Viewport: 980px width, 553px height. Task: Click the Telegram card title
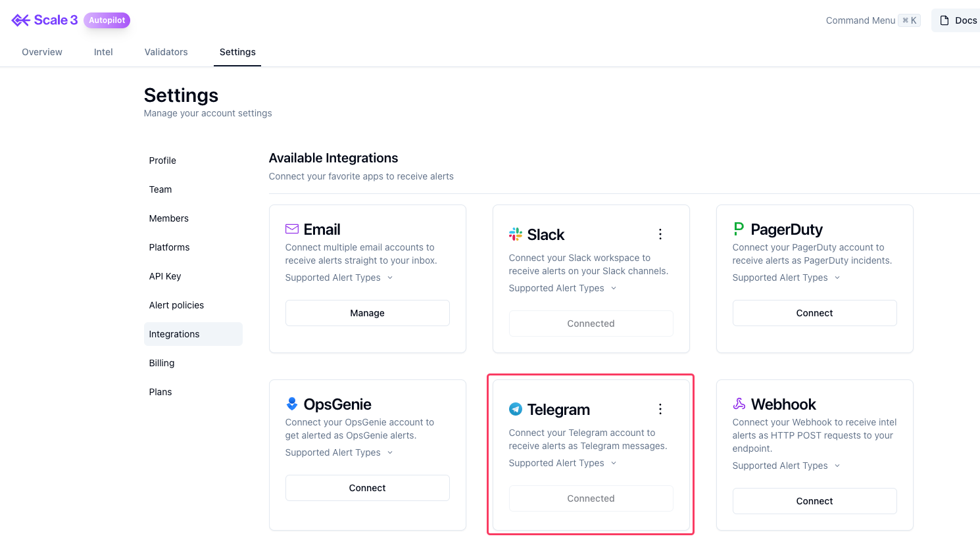558,410
